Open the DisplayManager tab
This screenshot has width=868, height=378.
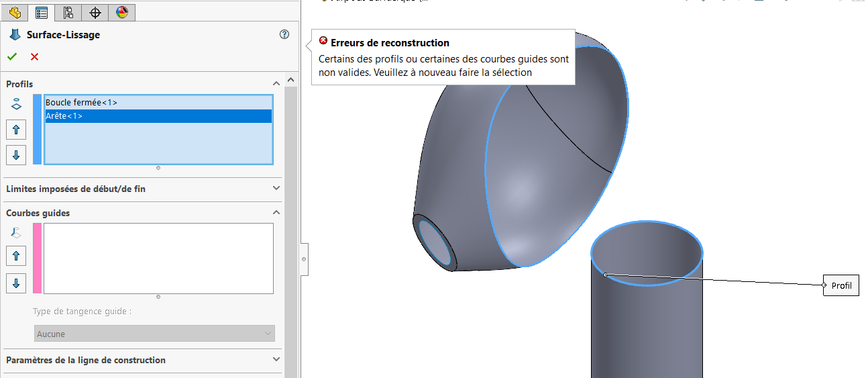tap(121, 11)
